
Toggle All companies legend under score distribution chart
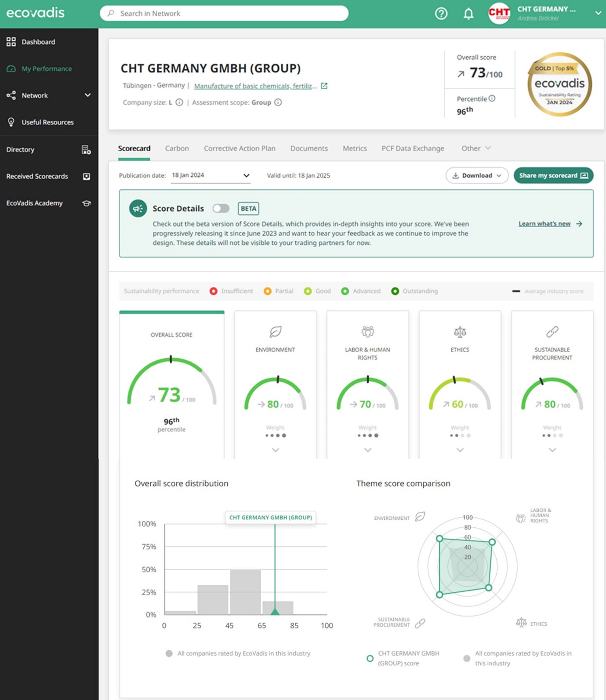(238, 653)
